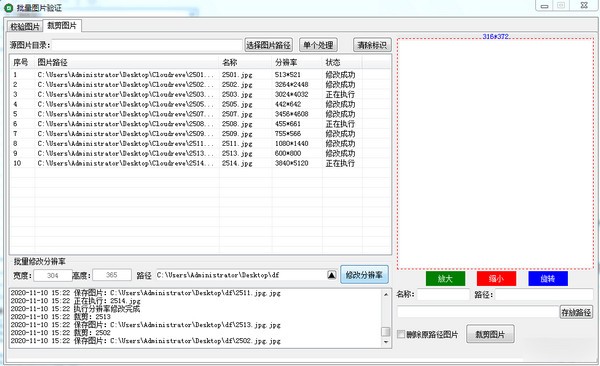Click the up-arrow icon beside the path field
The width and height of the screenshot is (600, 366).
(332, 275)
